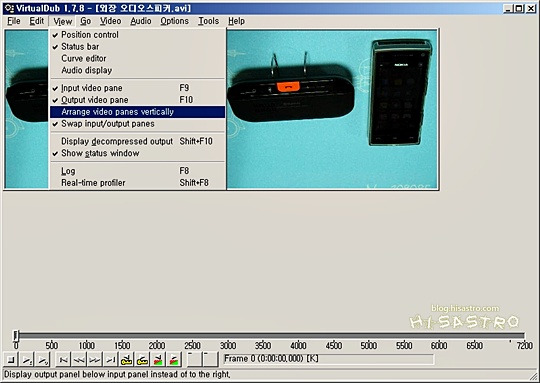Toggle the Input video pane
The image size is (540, 383).
(x=138, y=88)
